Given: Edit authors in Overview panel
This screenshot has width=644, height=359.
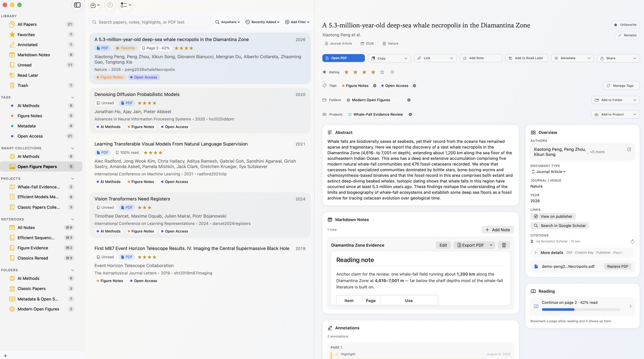Looking at the screenshot, I should 629,149.
